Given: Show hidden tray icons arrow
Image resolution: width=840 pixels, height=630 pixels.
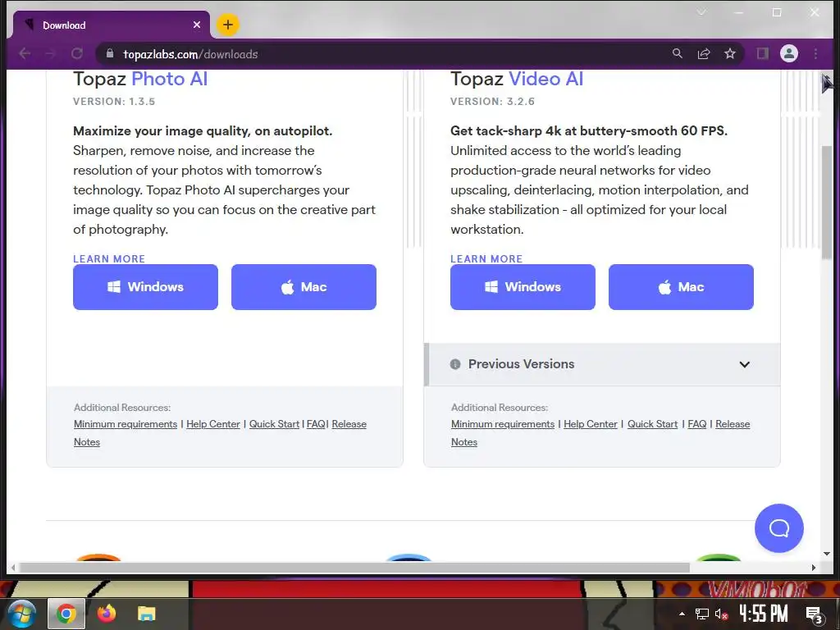Looking at the screenshot, I should click(x=682, y=614).
